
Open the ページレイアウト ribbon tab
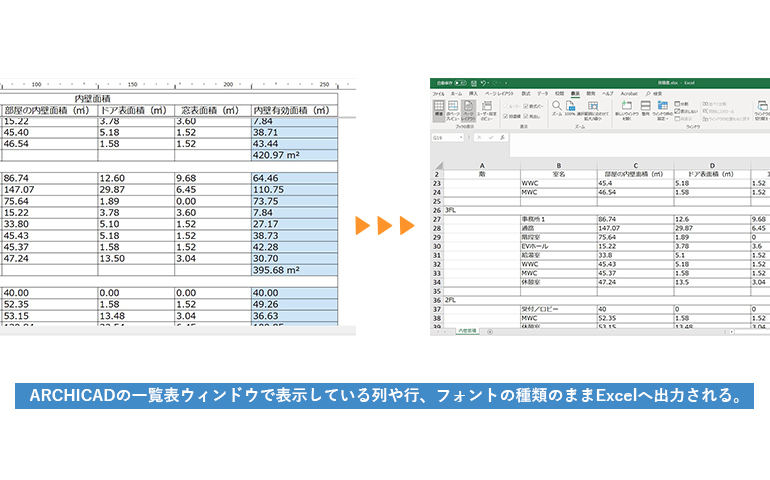(499, 94)
